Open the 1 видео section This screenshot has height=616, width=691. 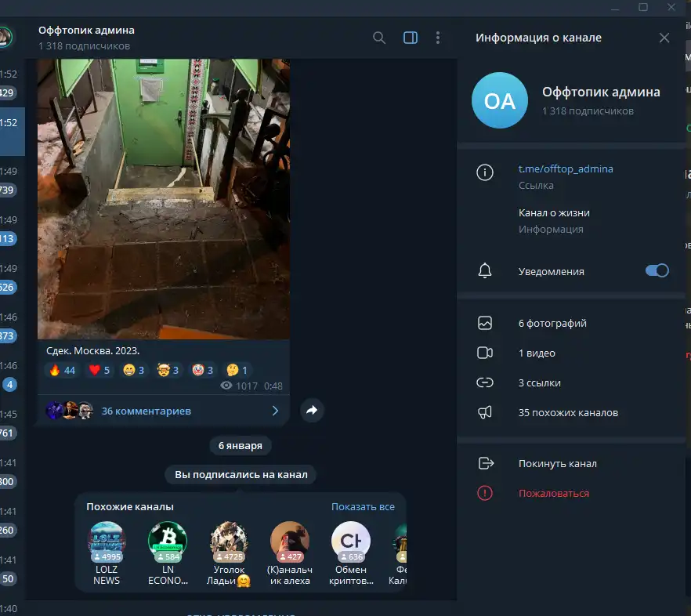click(572, 353)
